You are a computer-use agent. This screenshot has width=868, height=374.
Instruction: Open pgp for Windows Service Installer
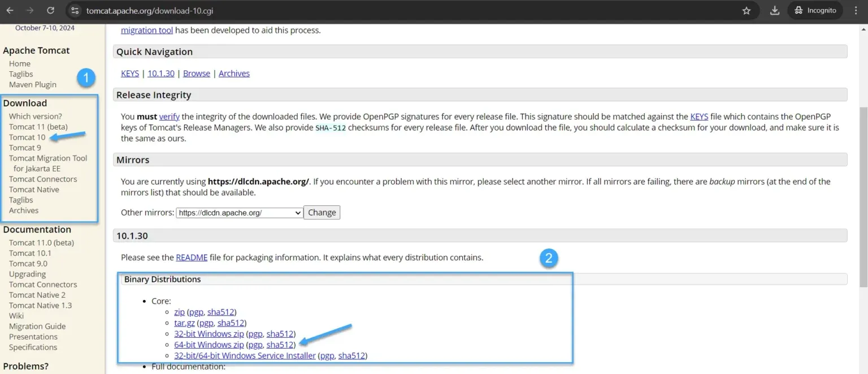(327, 356)
